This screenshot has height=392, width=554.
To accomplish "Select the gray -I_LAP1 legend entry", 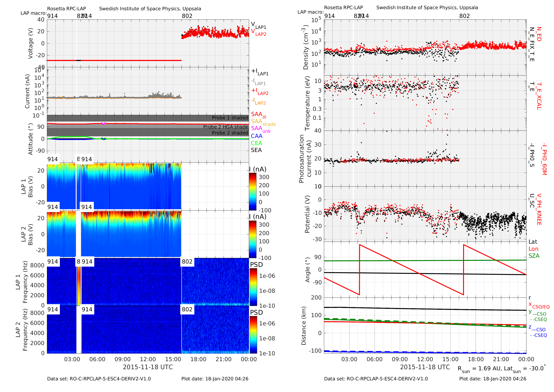I will point(258,82).
